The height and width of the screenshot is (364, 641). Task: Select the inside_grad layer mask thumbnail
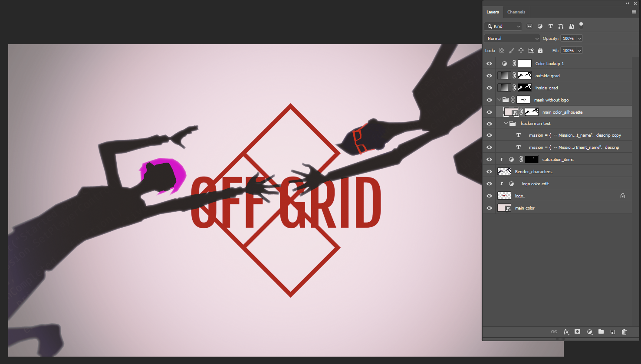coord(525,88)
